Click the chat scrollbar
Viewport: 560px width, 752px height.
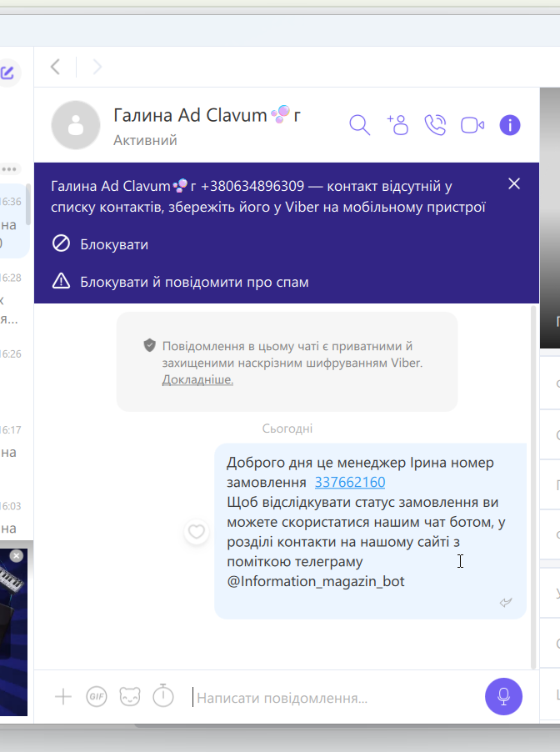pos(533,487)
